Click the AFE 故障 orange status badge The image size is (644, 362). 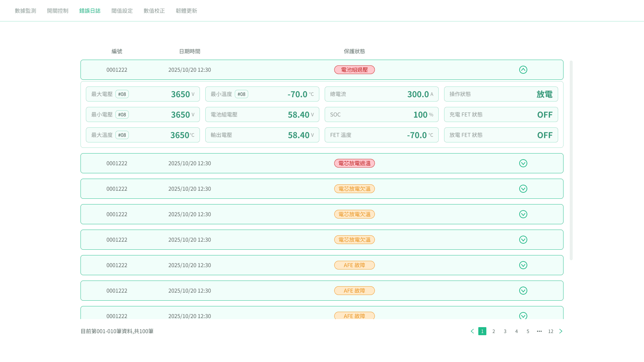pyautogui.click(x=354, y=265)
